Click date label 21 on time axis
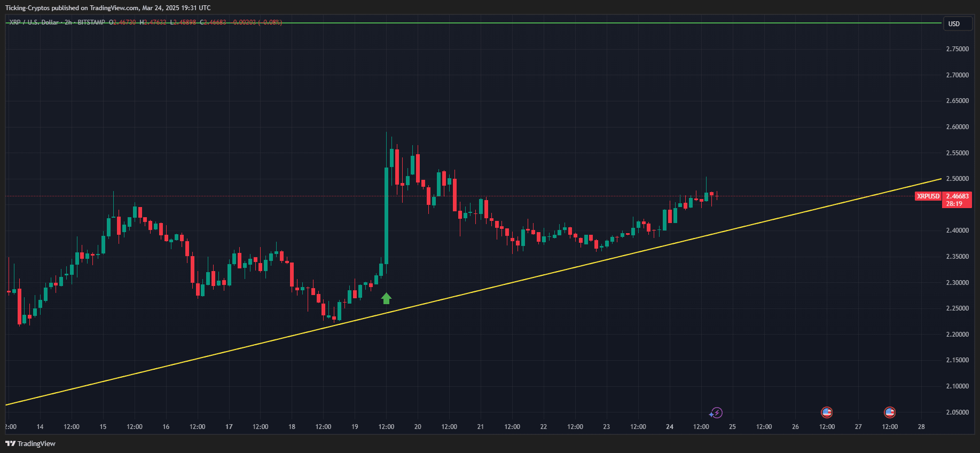 [x=481, y=427]
